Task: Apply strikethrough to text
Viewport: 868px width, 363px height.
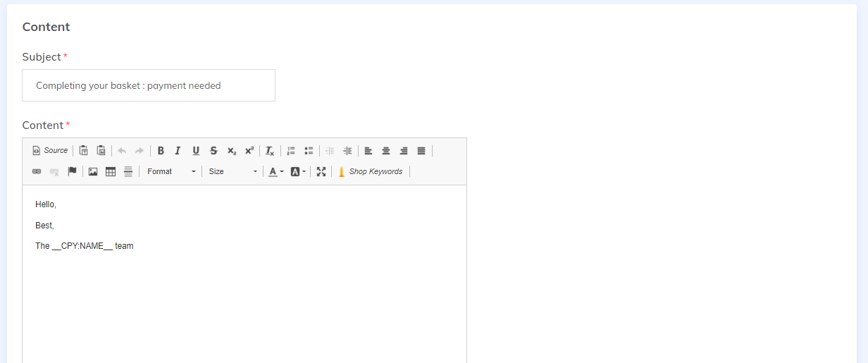Action: pos(213,151)
